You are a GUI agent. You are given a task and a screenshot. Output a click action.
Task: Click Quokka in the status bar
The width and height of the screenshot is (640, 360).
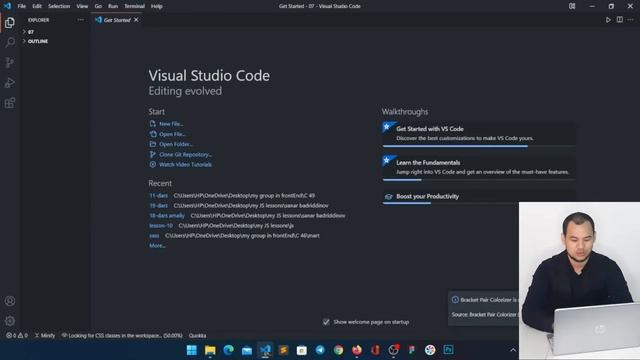(x=197, y=336)
